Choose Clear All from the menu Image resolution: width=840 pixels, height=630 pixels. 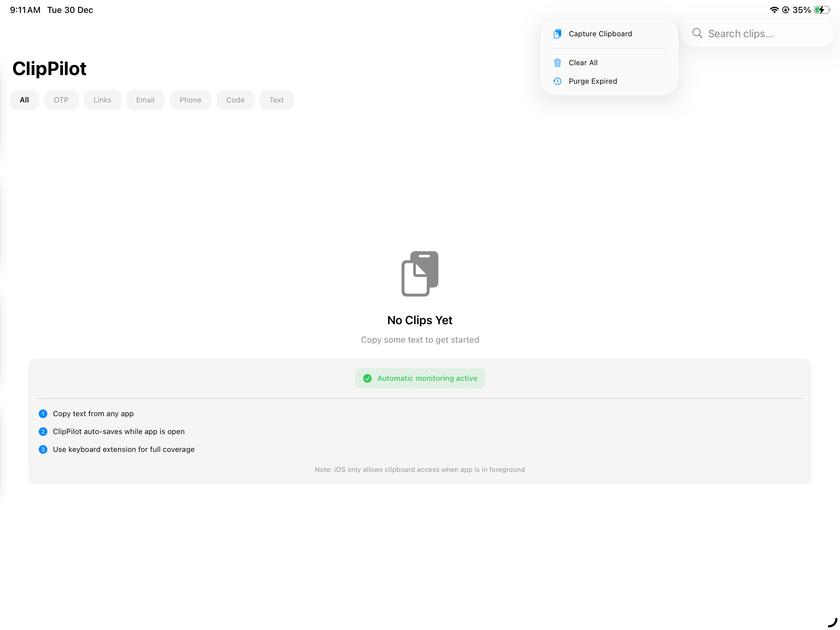pos(609,63)
